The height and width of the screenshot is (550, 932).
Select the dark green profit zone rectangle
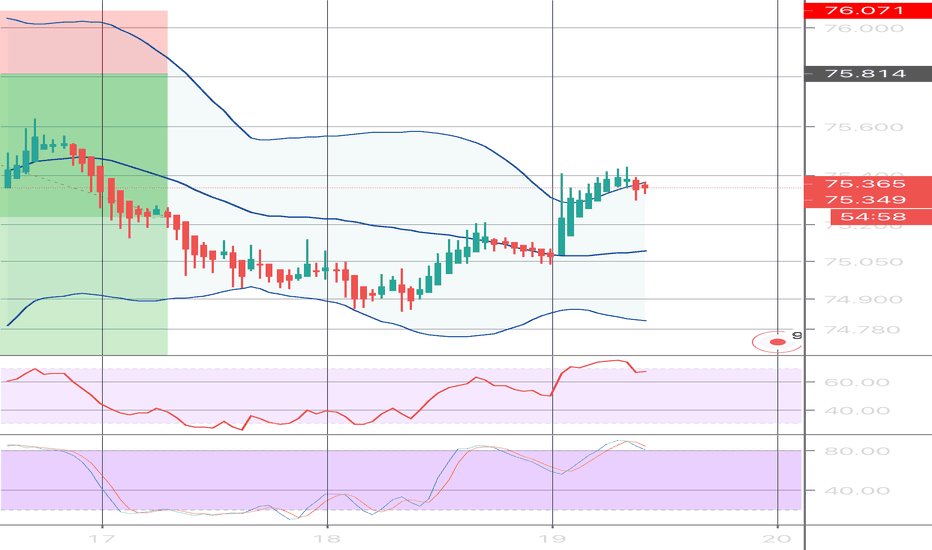84,145
